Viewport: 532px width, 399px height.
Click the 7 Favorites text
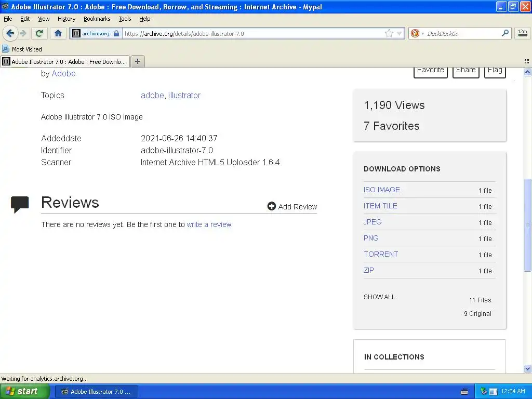[x=392, y=126]
